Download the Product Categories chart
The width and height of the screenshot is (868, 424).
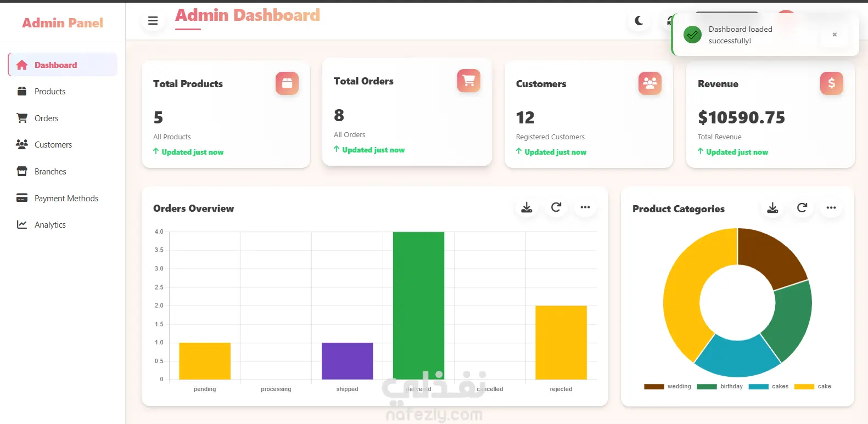coord(772,208)
